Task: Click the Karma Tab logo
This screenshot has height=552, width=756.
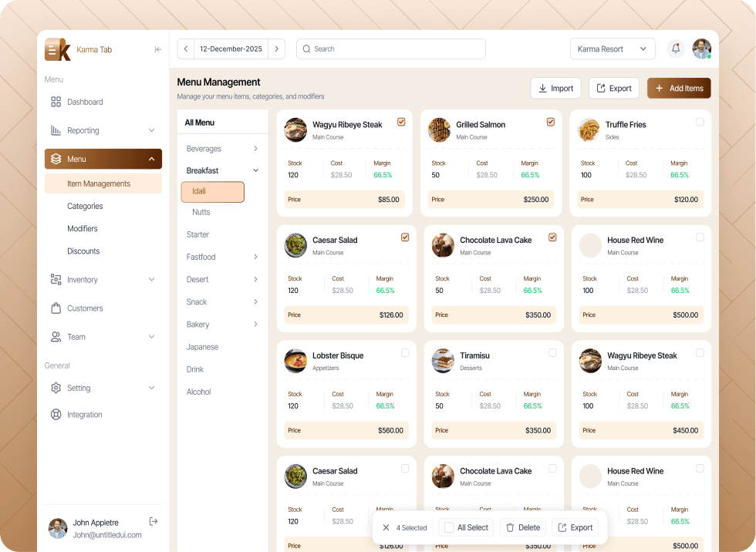Action: (58, 49)
